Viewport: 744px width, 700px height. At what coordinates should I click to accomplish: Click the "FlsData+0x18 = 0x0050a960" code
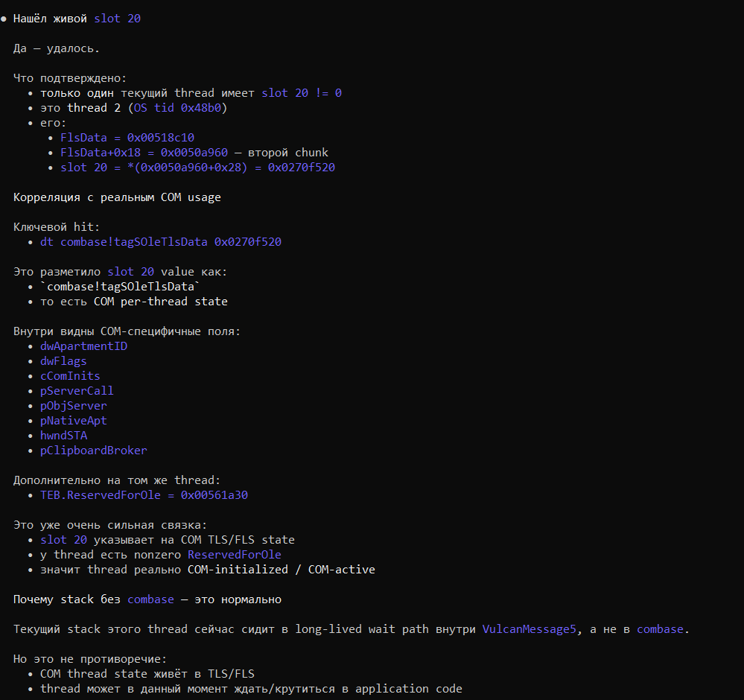pos(154,153)
